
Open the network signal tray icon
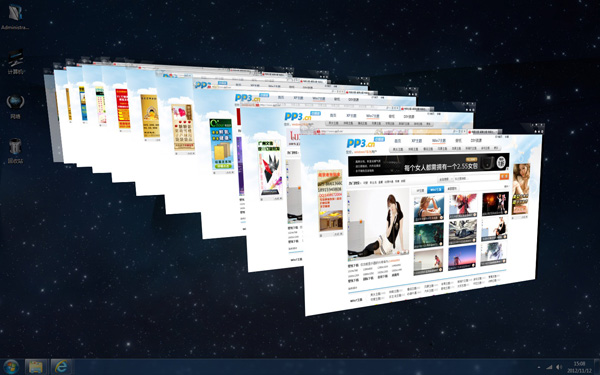(549, 367)
